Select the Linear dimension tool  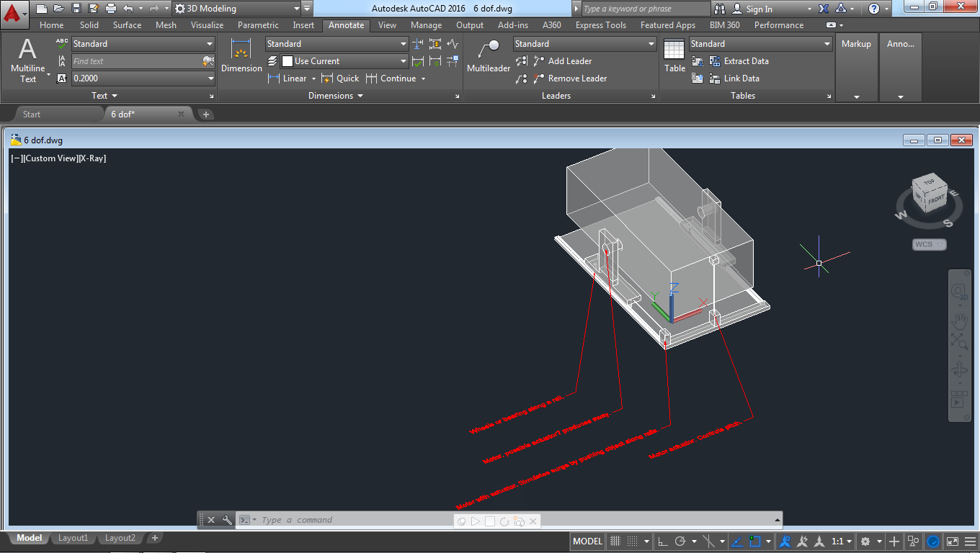click(x=287, y=78)
